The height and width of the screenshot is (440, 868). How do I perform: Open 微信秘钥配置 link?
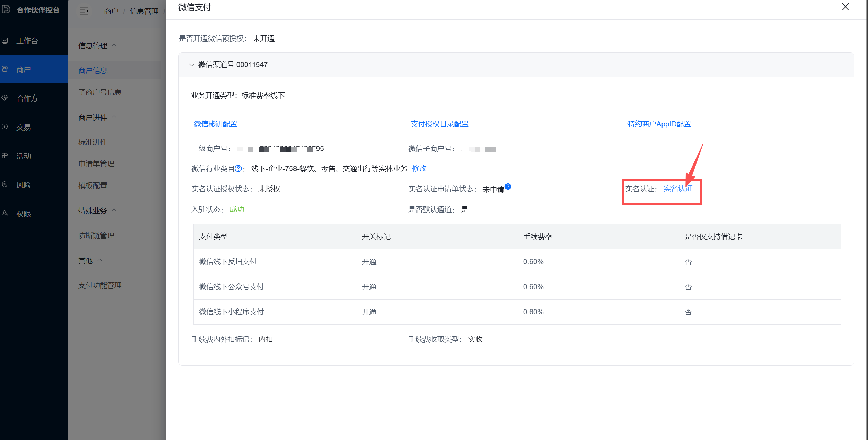(x=215, y=124)
